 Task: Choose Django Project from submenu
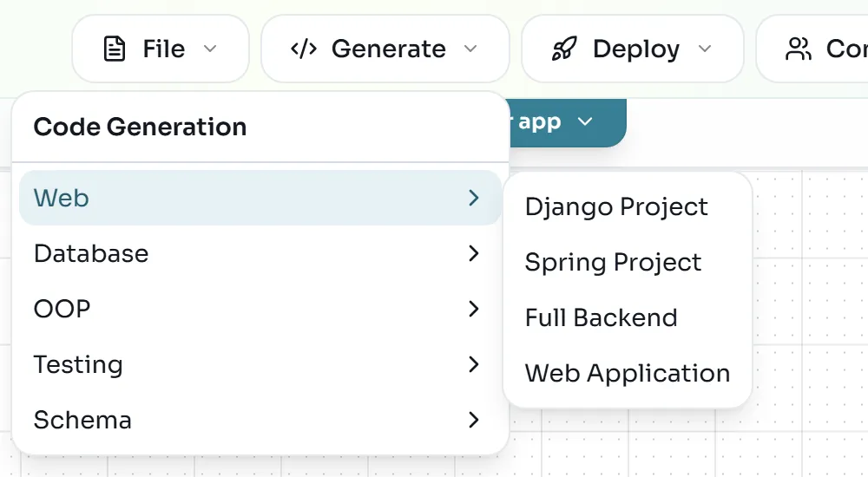tap(616, 207)
